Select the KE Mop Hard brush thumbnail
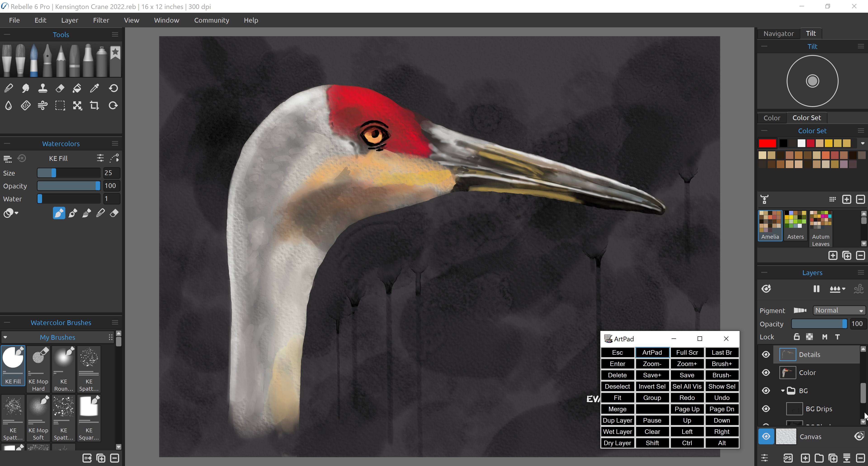This screenshot has width=868, height=466. tap(38, 369)
